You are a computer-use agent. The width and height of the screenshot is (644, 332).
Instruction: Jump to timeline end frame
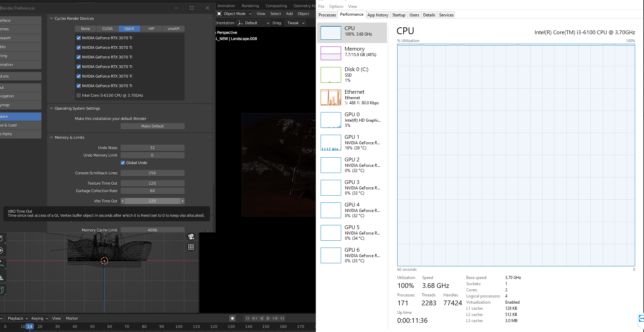(x=282, y=318)
